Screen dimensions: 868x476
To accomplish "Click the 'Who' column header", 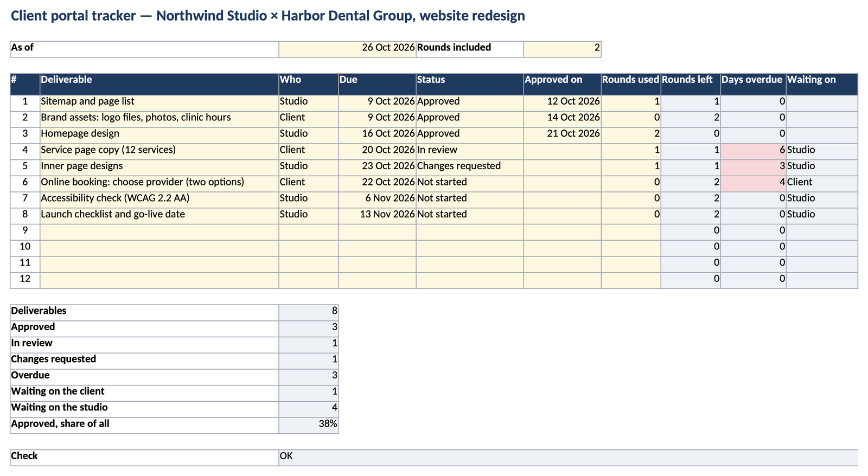I will tap(309, 85).
